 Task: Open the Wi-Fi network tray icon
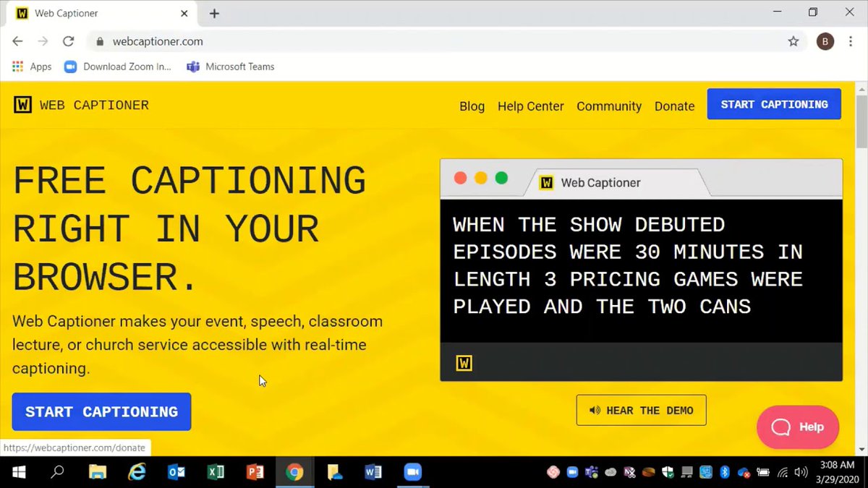pyautogui.click(x=782, y=473)
